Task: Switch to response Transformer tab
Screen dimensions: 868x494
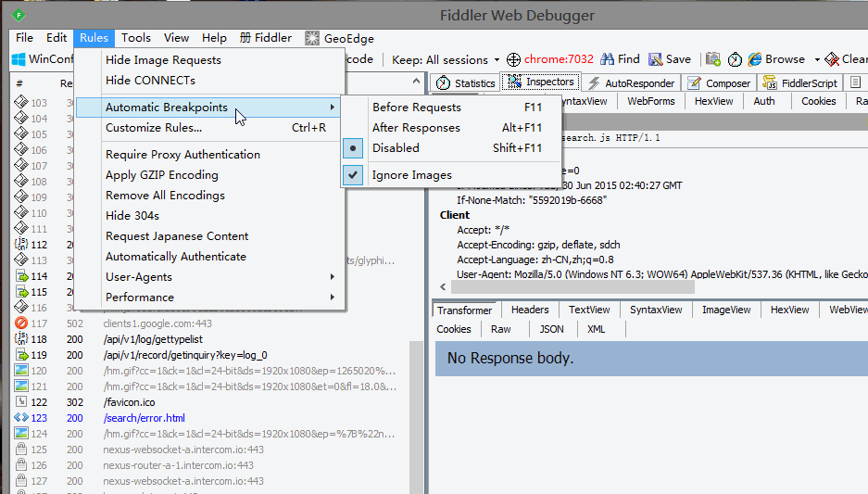Action: coord(465,310)
